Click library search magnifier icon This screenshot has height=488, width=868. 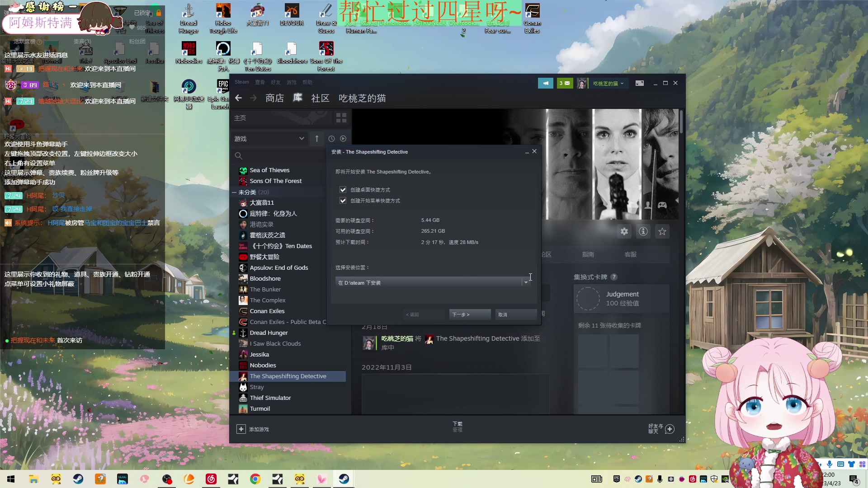[x=239, y=156]
